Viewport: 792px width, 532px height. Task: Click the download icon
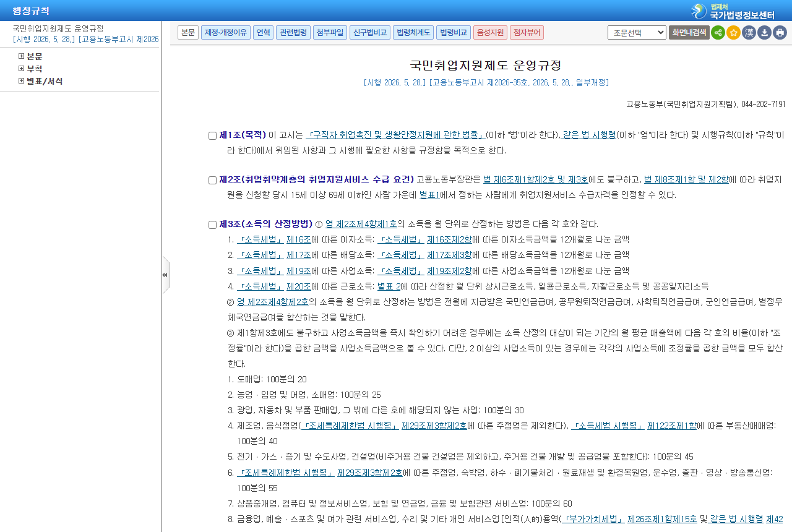point(764,32)
